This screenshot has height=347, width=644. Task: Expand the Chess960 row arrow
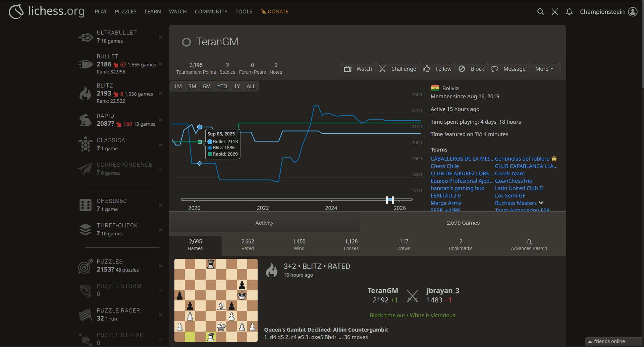161,205
